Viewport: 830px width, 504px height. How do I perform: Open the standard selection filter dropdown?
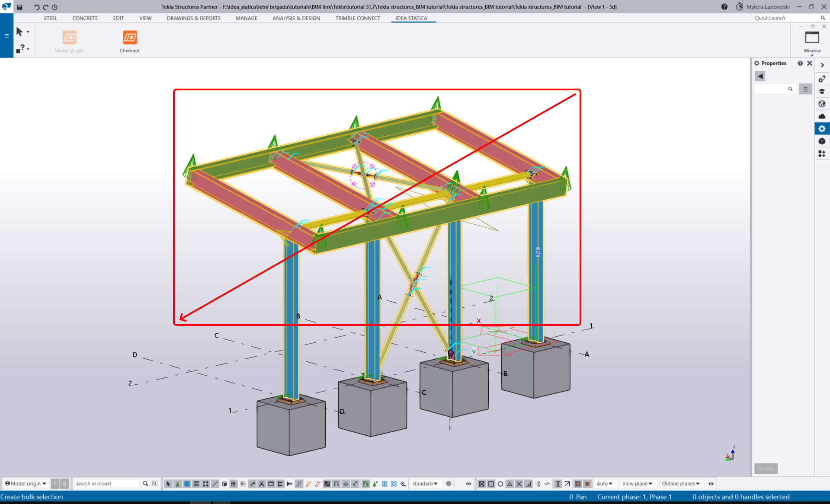[x=425, y=484]
